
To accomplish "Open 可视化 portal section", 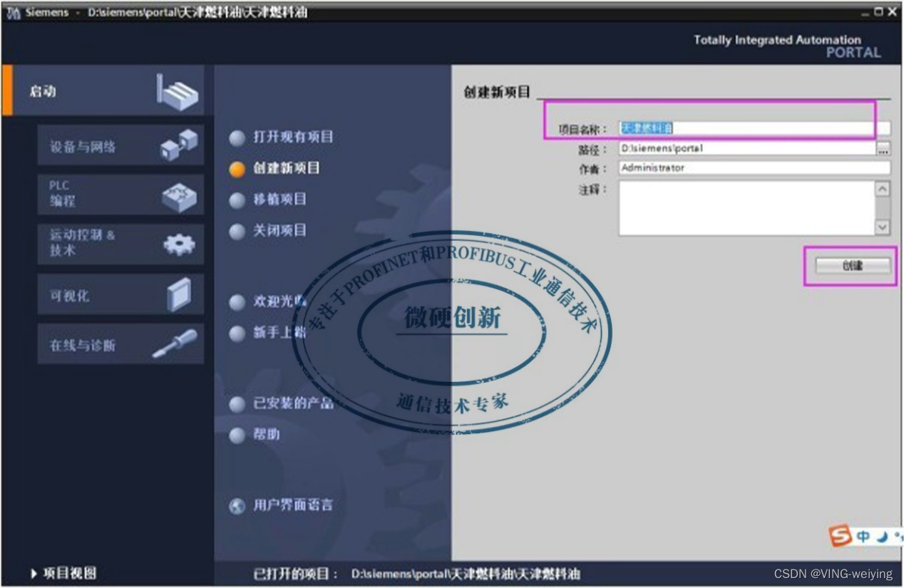I will point(120,294).
